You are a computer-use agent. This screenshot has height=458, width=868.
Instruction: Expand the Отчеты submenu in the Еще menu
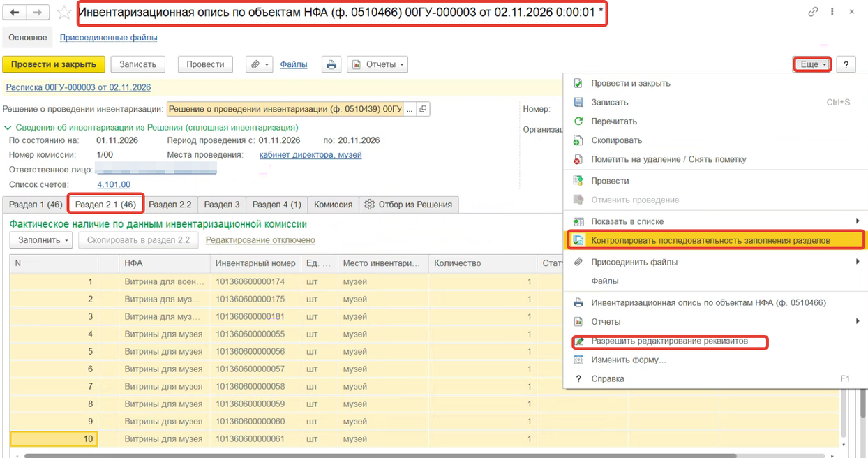tap(716, 322)
